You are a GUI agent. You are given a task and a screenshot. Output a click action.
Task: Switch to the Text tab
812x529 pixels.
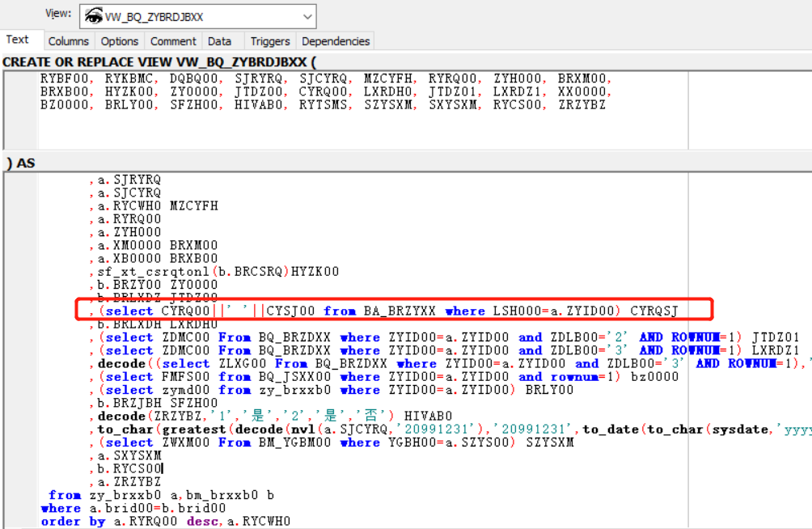17,40
